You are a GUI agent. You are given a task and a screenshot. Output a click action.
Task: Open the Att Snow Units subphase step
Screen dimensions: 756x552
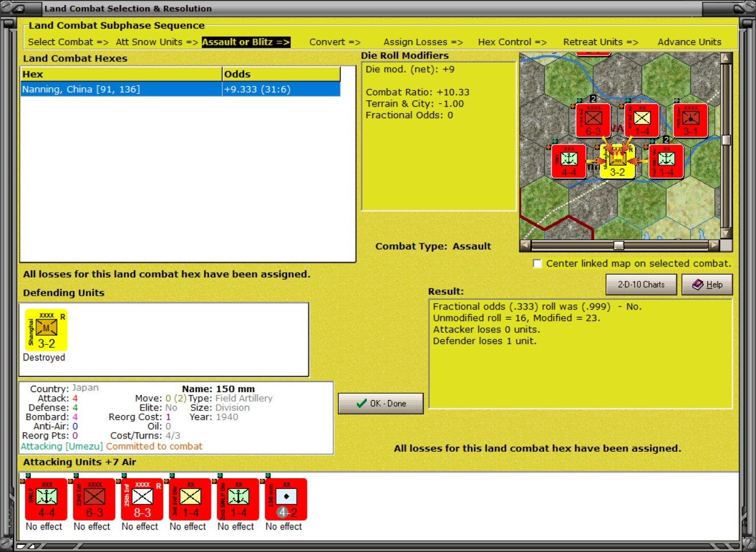tap(157, 42)
